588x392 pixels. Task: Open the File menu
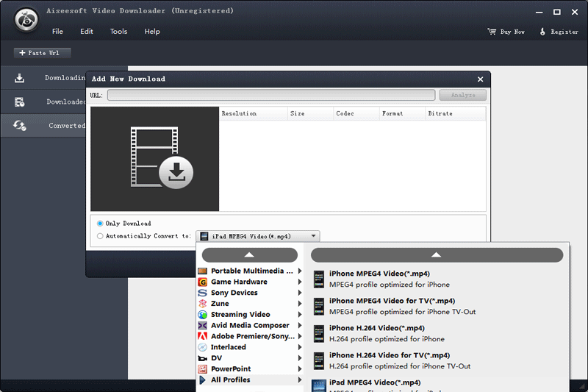coord(57,32)
